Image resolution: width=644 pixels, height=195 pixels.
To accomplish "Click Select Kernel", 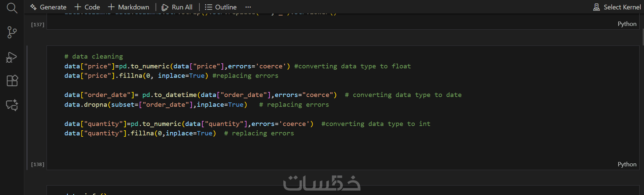I will click(x=617, y=7).
